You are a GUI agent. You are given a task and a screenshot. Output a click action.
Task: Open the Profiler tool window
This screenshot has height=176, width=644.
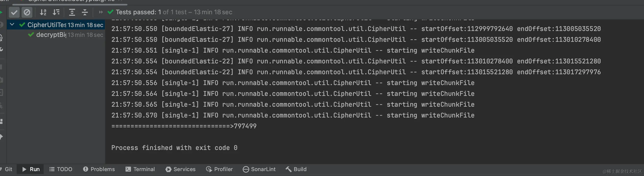pyautogui.click(x=219, y=169)
